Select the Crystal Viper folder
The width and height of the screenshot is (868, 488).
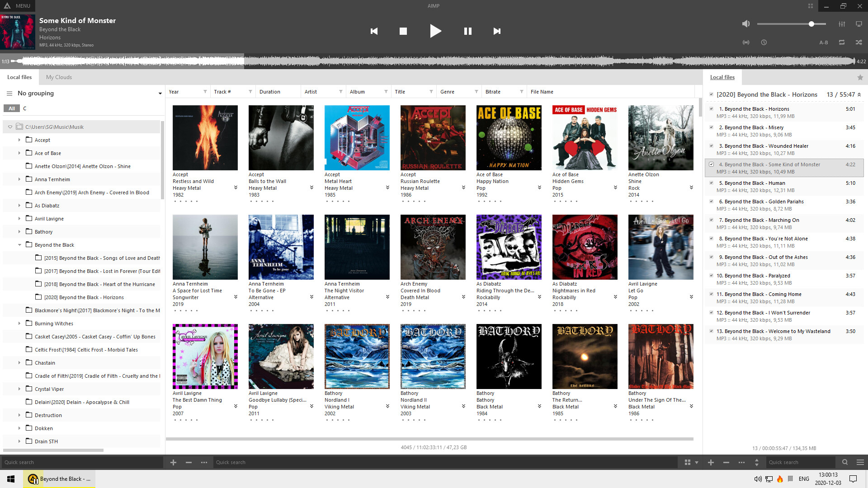[49, 389]
